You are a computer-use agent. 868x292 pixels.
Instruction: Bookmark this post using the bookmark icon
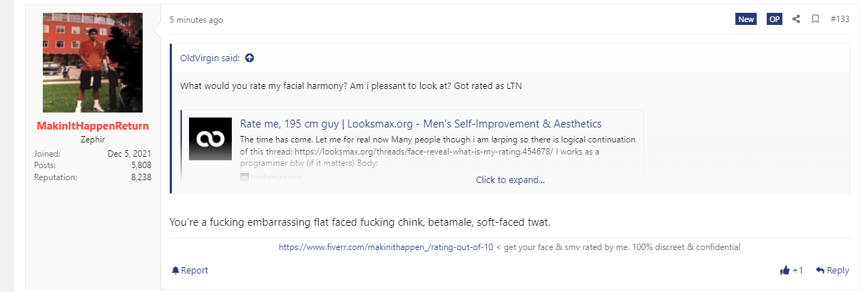[815, 19]
